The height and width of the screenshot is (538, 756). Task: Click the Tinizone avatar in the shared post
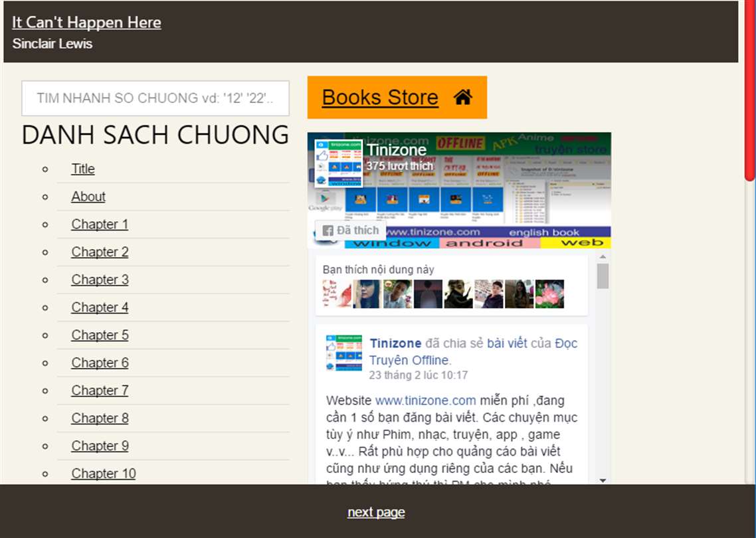pos(343,353)
